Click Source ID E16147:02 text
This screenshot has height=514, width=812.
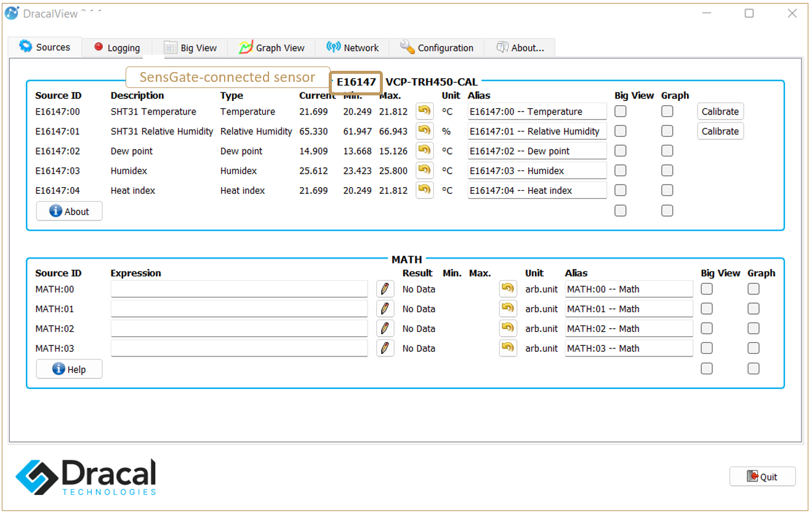tap(58, 151)
